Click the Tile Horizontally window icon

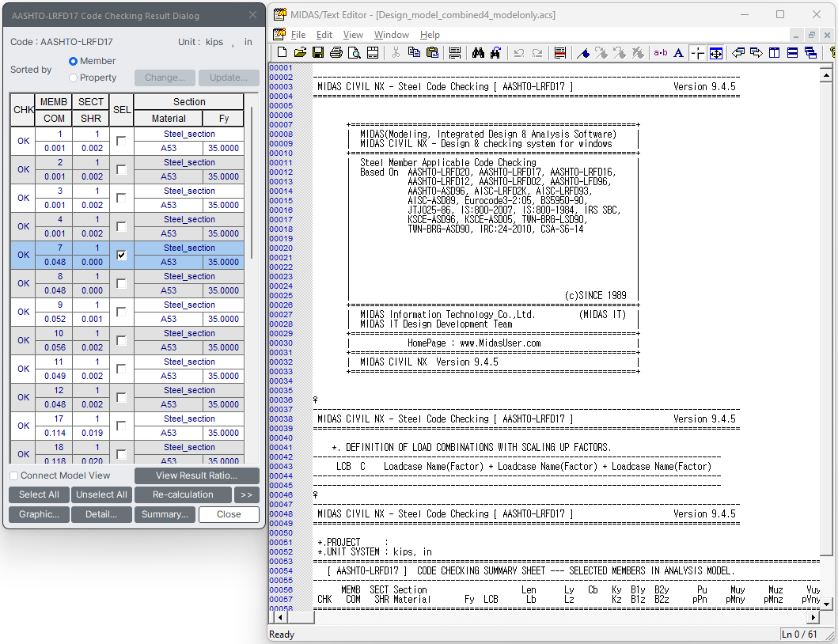(793, 52)
